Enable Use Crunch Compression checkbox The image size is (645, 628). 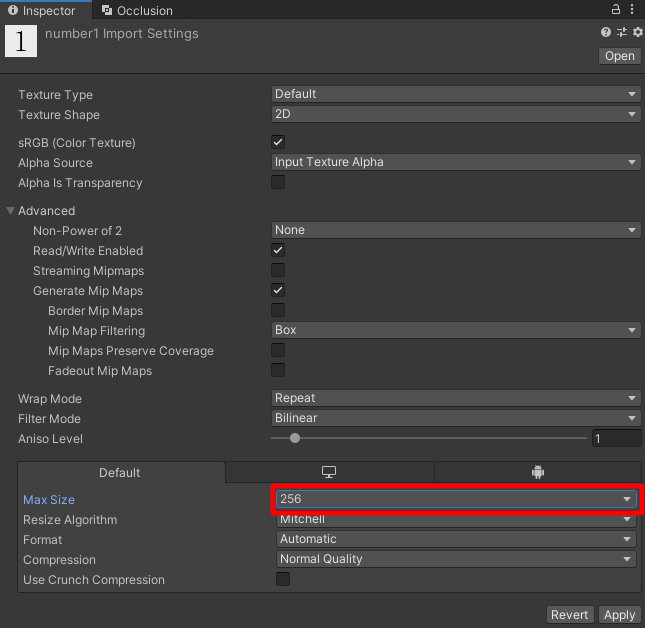[x=283, y=580]
